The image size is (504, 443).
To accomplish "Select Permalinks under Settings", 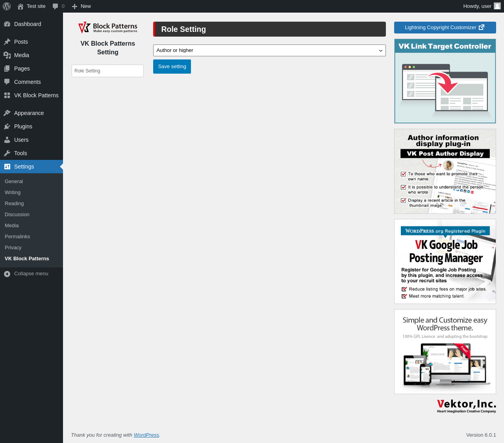I will coord(17,237).
